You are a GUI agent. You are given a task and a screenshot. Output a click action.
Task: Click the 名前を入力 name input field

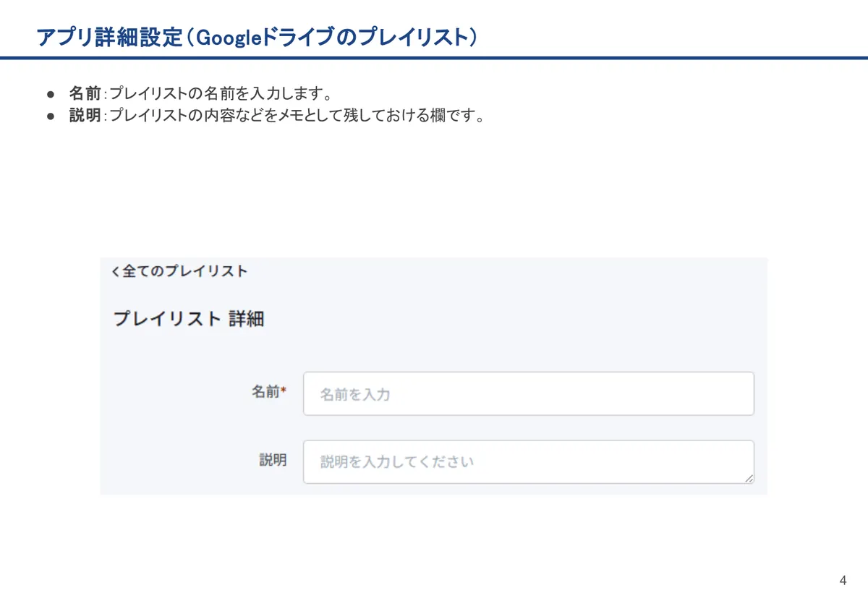pyautogui.click(x=529, y=393)
